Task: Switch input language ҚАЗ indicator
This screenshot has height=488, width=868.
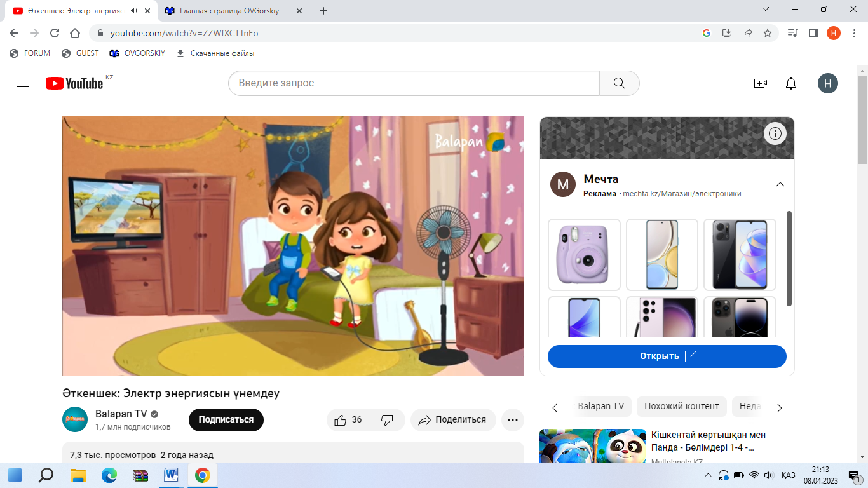Action: 788,475
